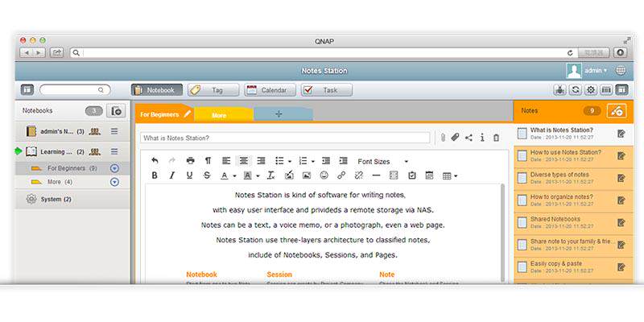Screen dimensions: 644x322
Task: Open the language globe icon
Action: click(621, 71)
